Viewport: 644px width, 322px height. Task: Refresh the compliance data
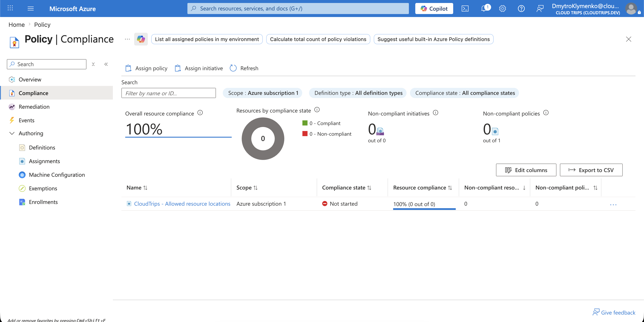click(x=244, y=68)
